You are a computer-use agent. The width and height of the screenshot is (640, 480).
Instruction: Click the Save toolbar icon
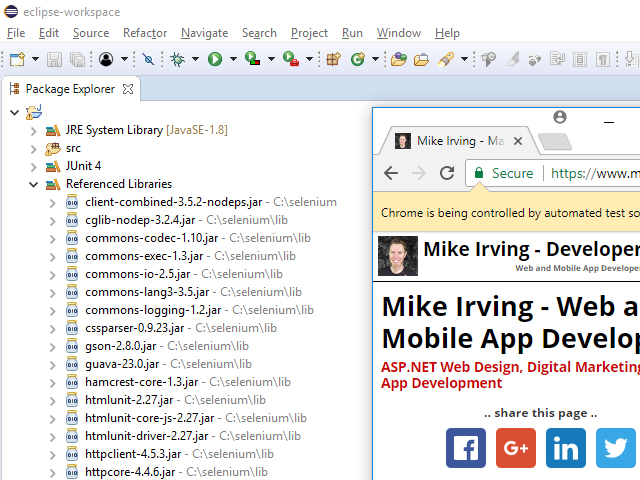[x=54, y=60]
